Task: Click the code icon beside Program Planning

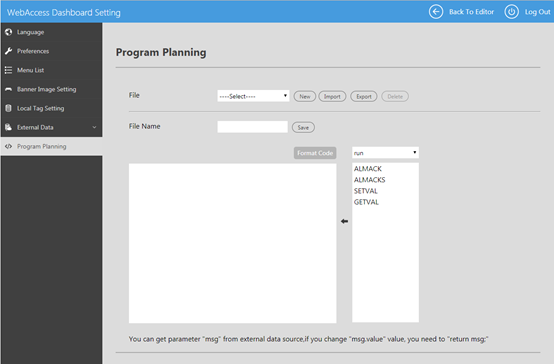Action: pyautogui.click(x=8, y=146)
